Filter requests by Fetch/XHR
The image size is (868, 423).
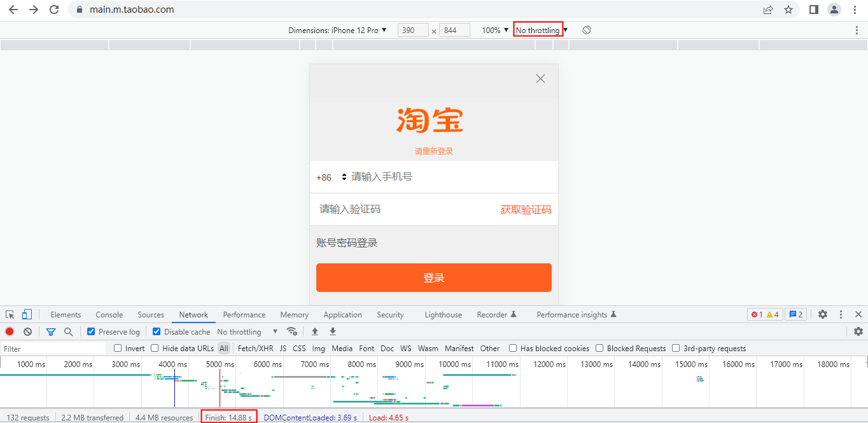point(255,349)
